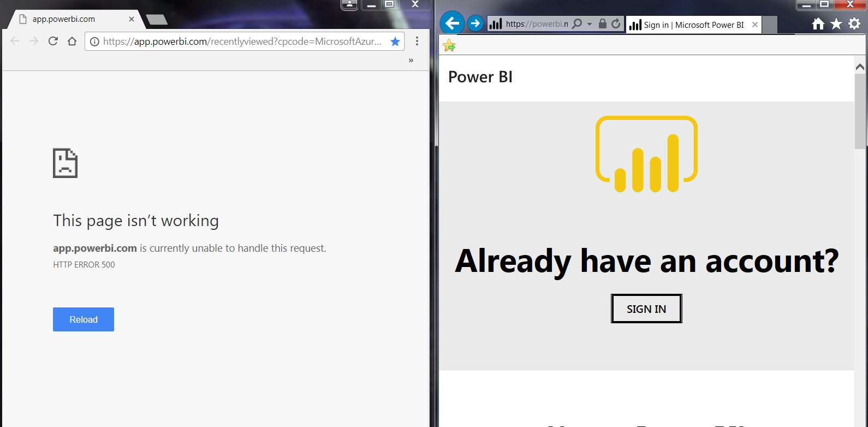Click the blue Reload button
This screenshot has height=427, width=868.
click(84, 319)
